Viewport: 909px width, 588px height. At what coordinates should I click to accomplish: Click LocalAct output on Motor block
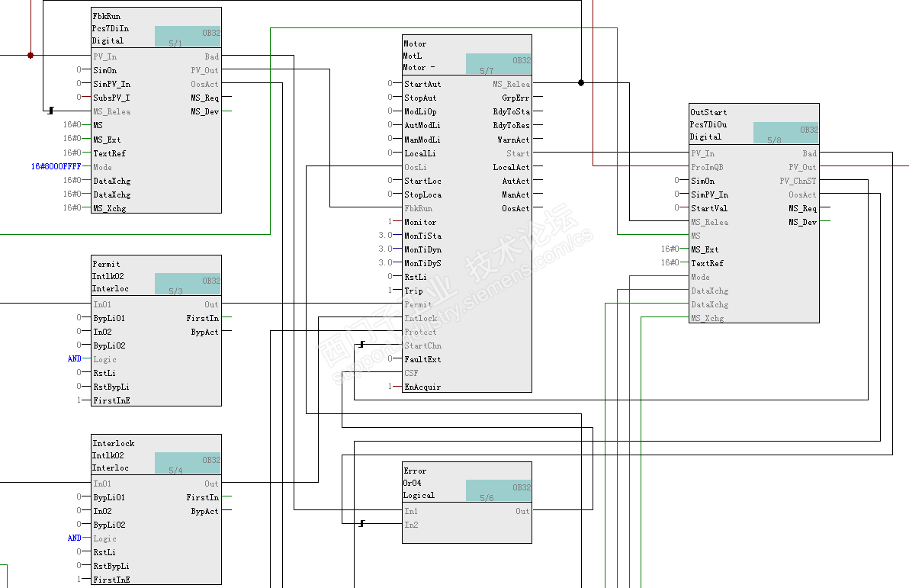511,167
